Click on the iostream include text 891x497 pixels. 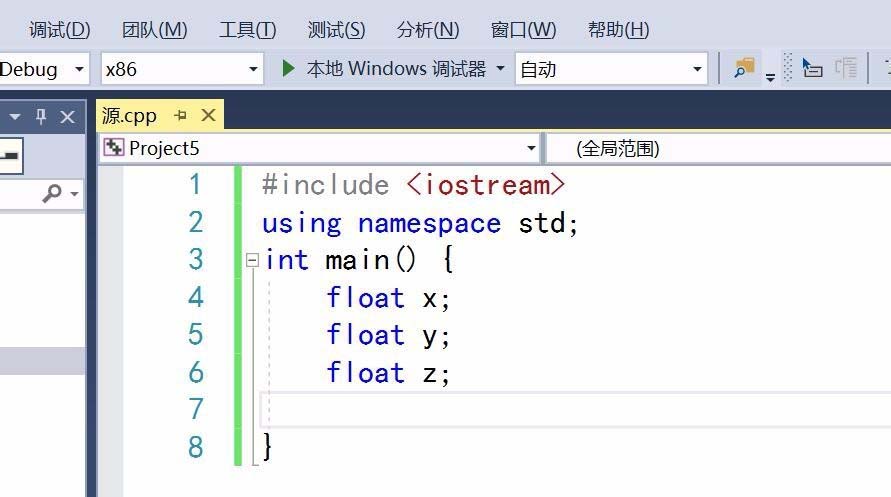point(486,185)
